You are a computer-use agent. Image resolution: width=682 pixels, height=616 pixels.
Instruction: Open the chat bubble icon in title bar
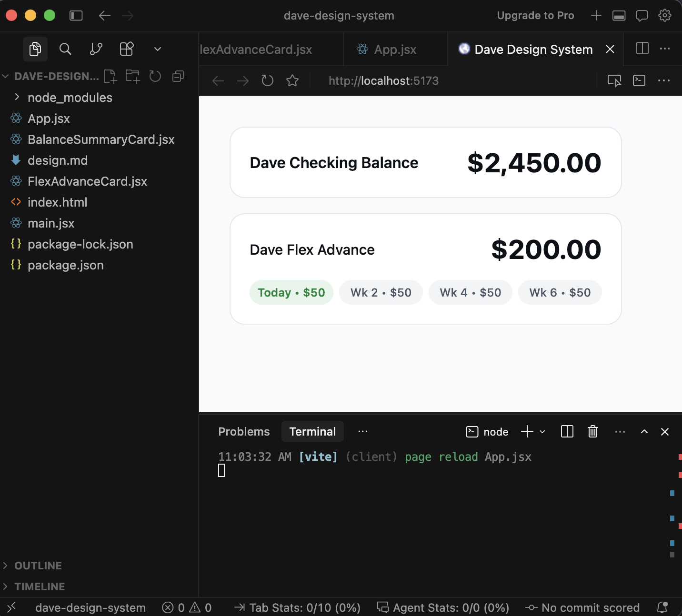[642, 16]
